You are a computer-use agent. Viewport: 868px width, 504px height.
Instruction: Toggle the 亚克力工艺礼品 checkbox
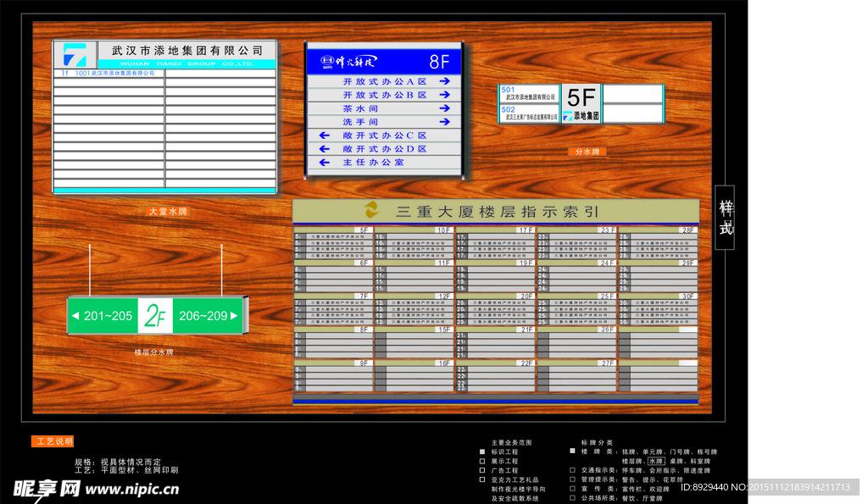[482, 479]
